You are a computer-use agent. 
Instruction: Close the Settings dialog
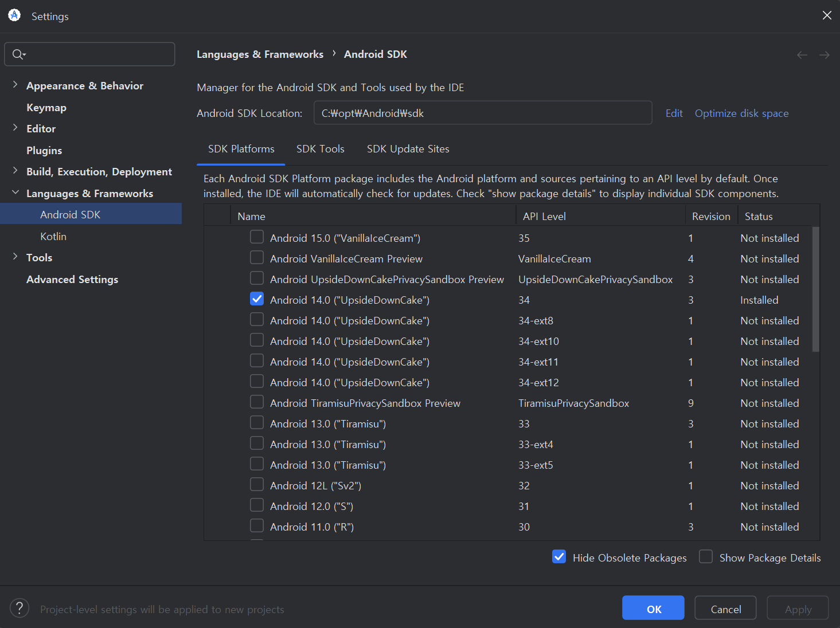(x=827, y=15)
